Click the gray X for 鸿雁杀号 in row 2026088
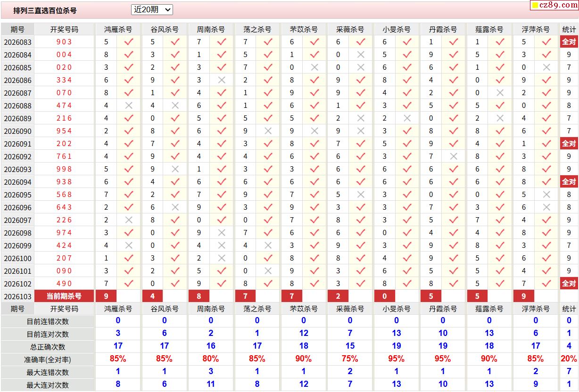 (129, 106)
